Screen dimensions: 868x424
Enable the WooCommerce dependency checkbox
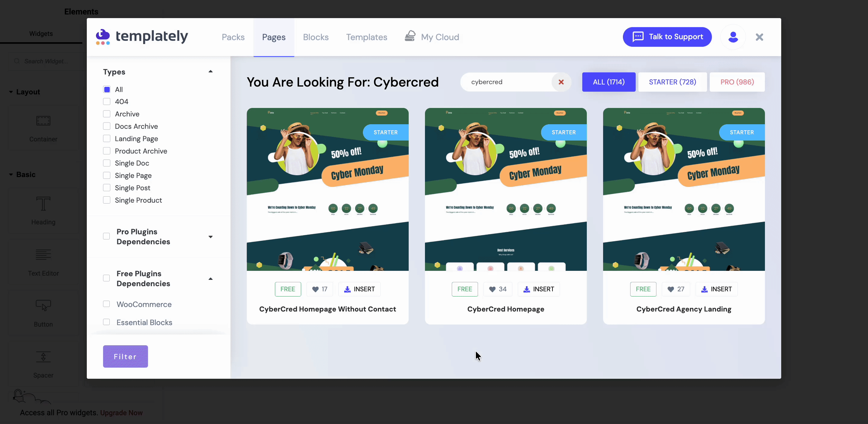(106, 304)
